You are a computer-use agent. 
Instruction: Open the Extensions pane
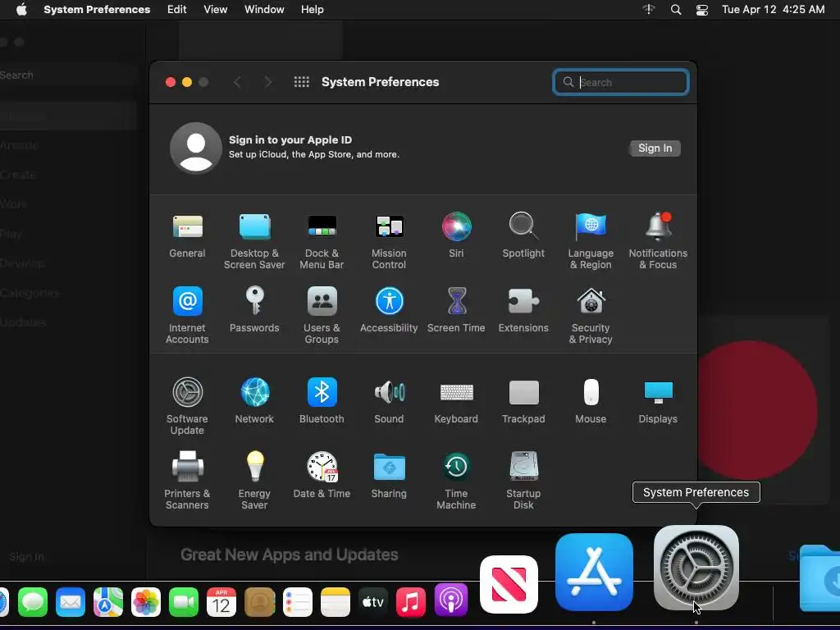pos(523,310)
